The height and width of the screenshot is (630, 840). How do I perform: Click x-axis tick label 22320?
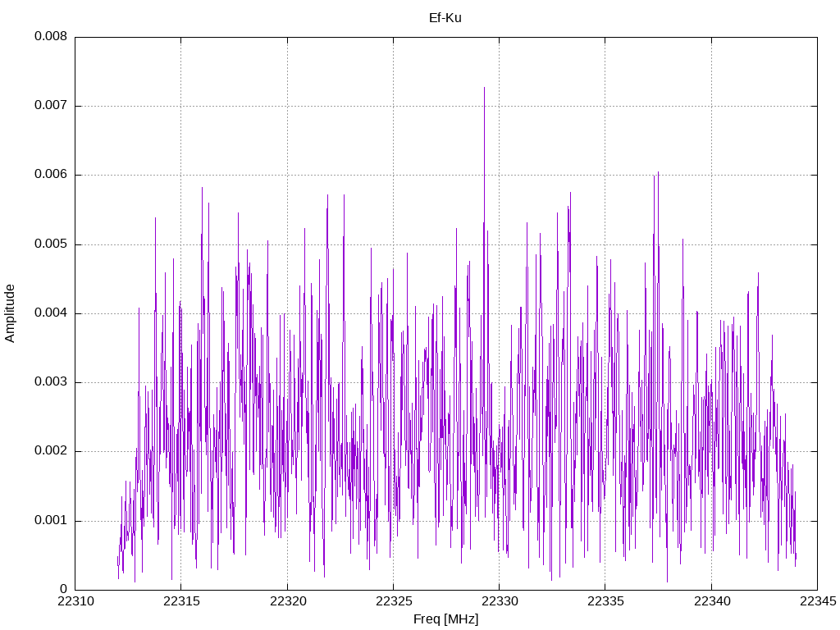click(288, 601)
